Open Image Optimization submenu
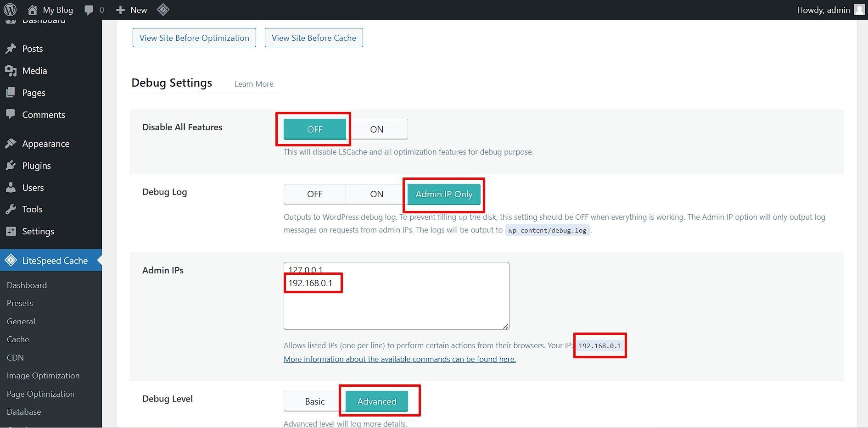The height and width of the screenshot is (428, 868). [43, 376]
